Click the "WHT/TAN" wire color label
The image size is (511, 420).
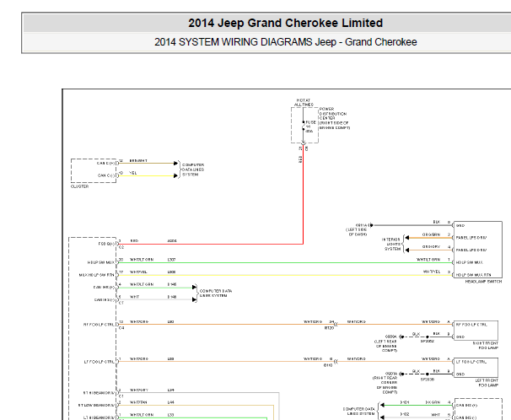coord(138,402)
